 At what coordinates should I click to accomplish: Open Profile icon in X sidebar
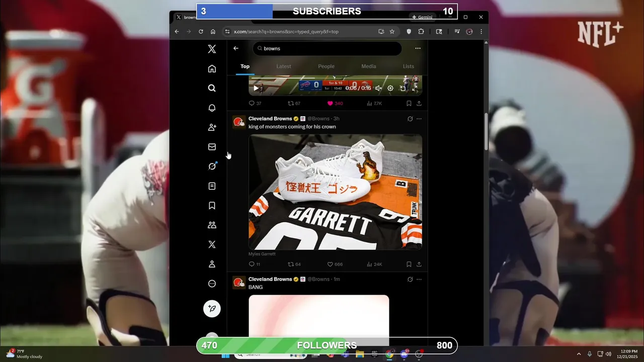click(x=212, y=264)
